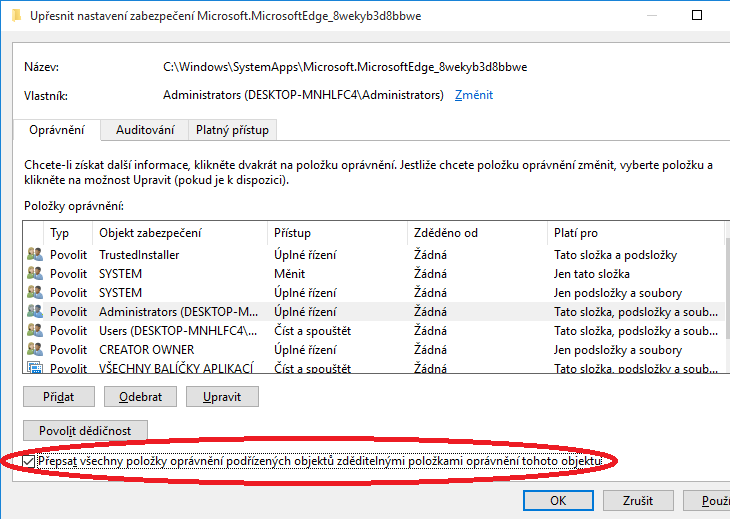
Task: Sort by the Objekt zabezpečení column header
Action: pos(180,233)
